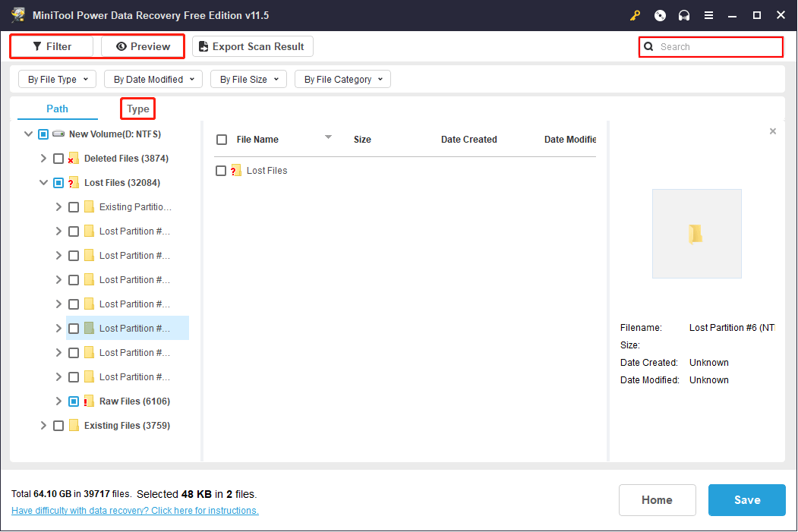798x532 pixels.
Task: Click the Lost Files question-mark folder icon in tree
Action: pos(74,183)
